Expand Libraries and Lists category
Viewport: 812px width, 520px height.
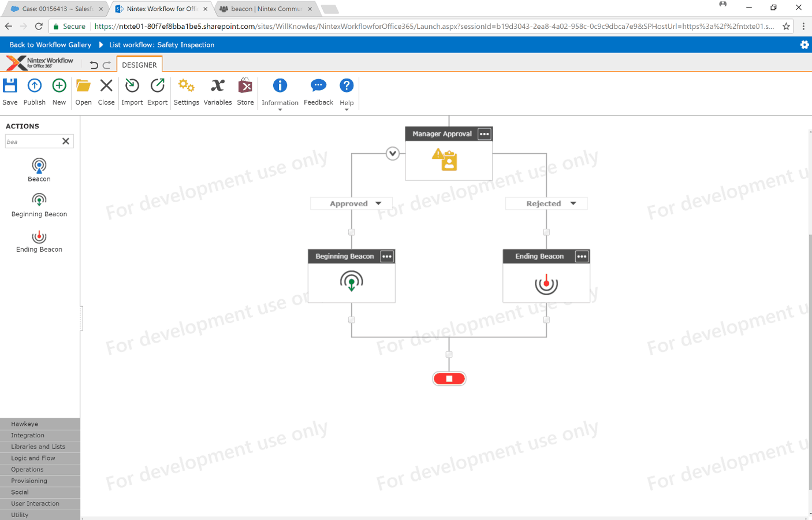click(40, 447)
